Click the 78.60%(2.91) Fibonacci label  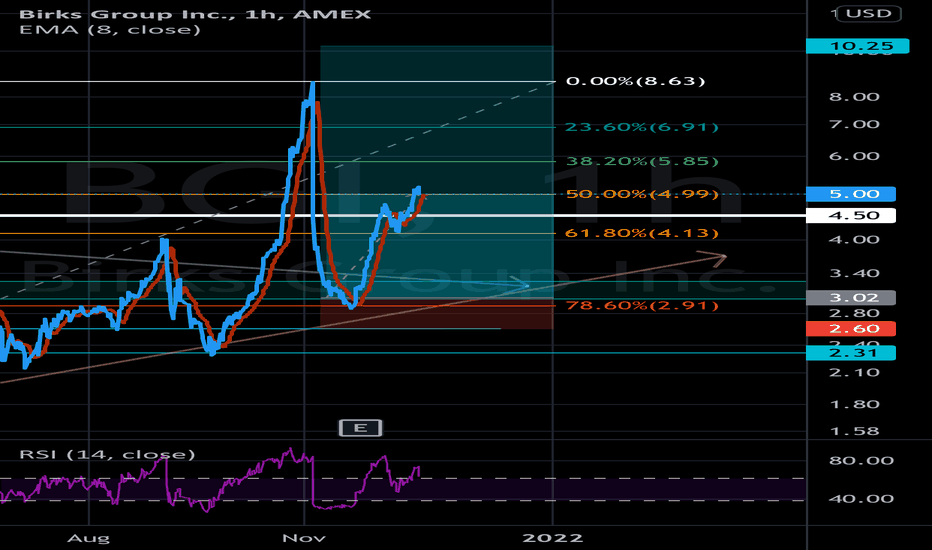coord(642,305)
